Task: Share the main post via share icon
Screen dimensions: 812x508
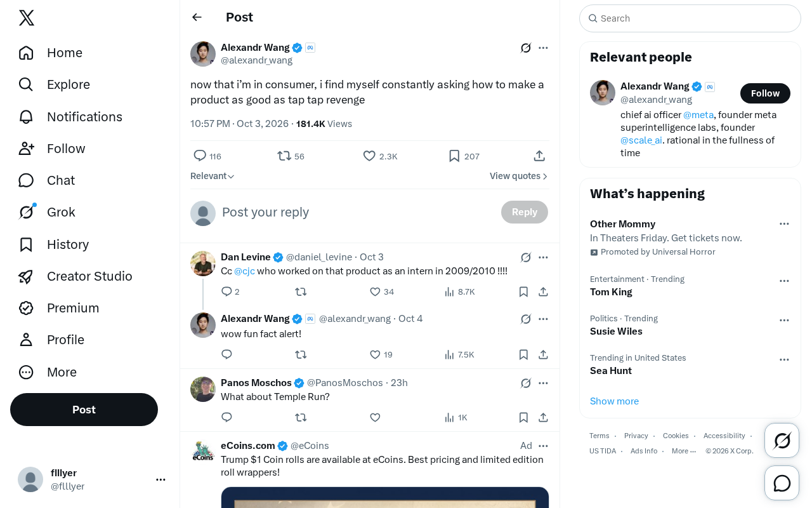Action: point(539,156)
